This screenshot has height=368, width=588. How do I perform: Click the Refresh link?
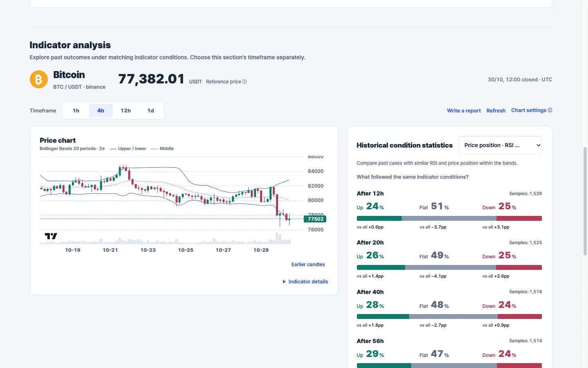tap(496, 110)
